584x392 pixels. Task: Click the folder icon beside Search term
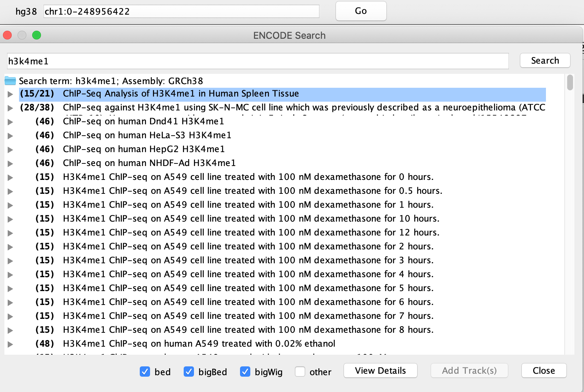pyautogui.click(x=10, y=81)
